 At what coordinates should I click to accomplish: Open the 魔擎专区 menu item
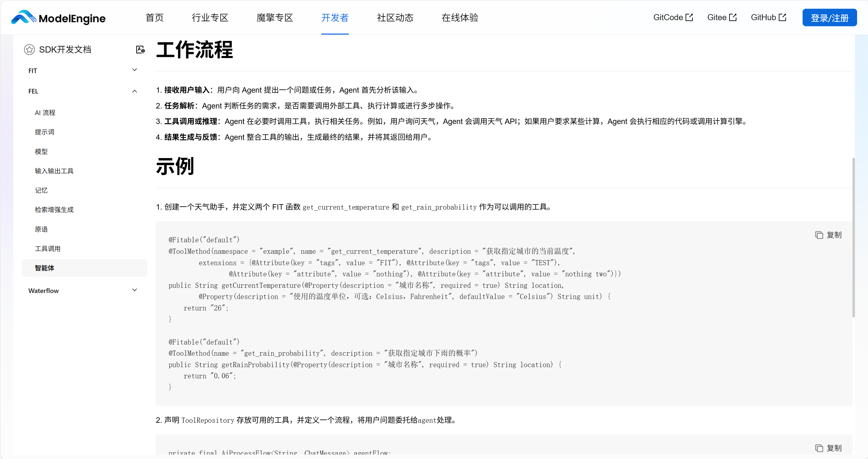click(274, 17)
